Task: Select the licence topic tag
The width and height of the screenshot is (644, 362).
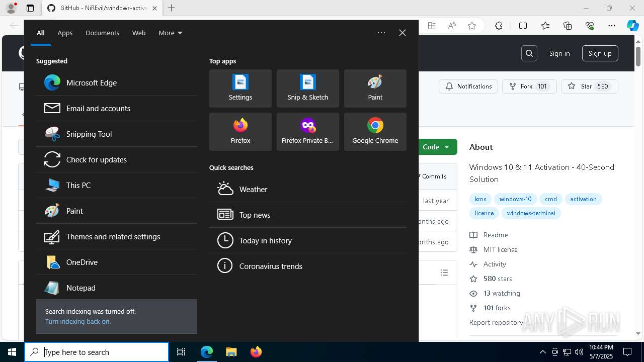Action: pos(484,213)
